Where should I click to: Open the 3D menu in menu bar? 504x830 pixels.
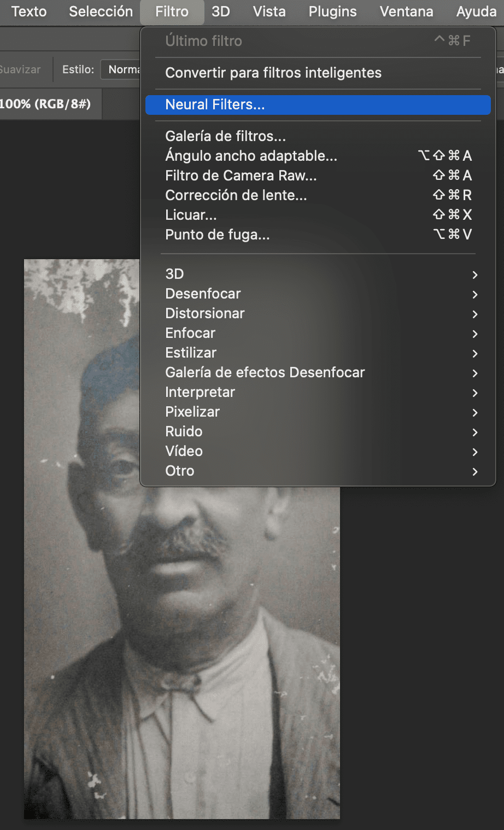point(221,11)
